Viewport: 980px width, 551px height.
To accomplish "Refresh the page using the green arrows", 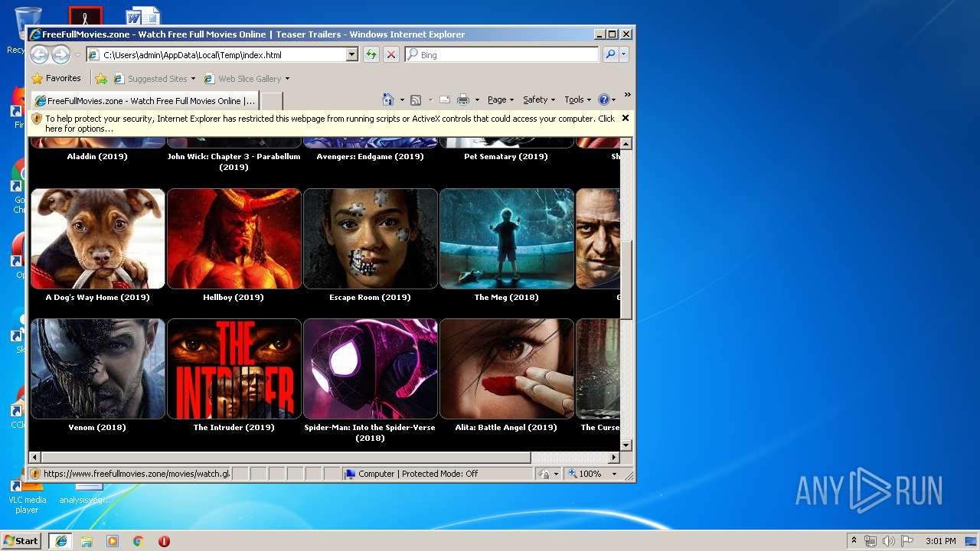I will [x=371, y=54].
